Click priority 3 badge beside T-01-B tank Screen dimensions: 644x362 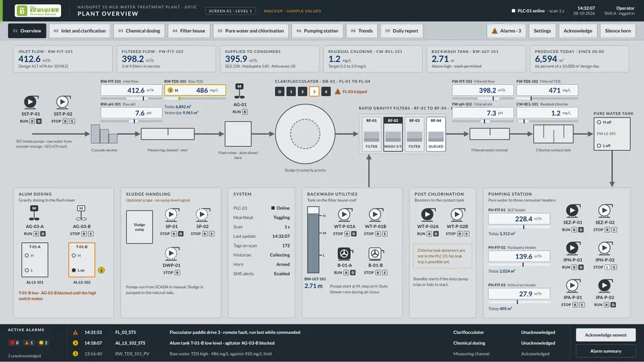pos(101,270)
